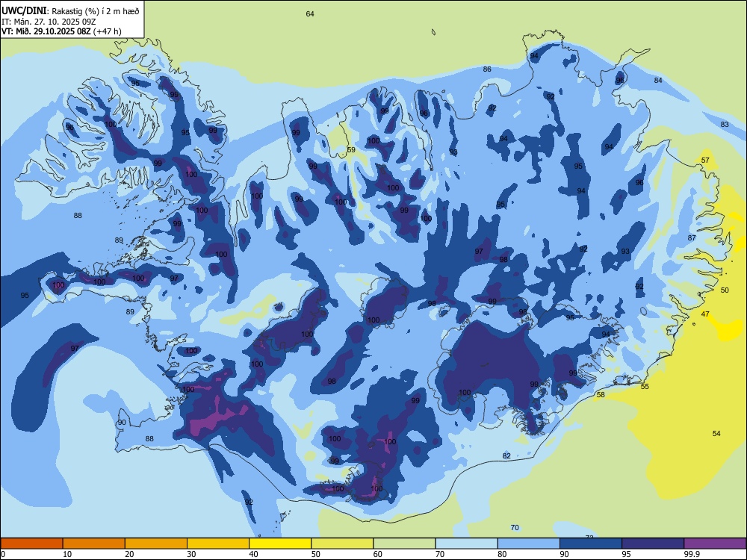Click the 50–60 pale yellow legend swatch
The image size is (747, 560).
pos(342,544)
